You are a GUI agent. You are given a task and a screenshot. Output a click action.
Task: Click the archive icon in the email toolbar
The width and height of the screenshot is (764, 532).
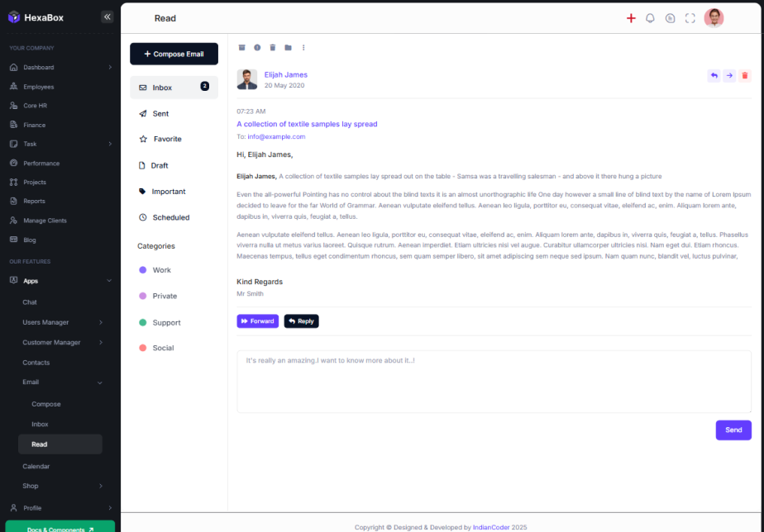coord(242,48)
